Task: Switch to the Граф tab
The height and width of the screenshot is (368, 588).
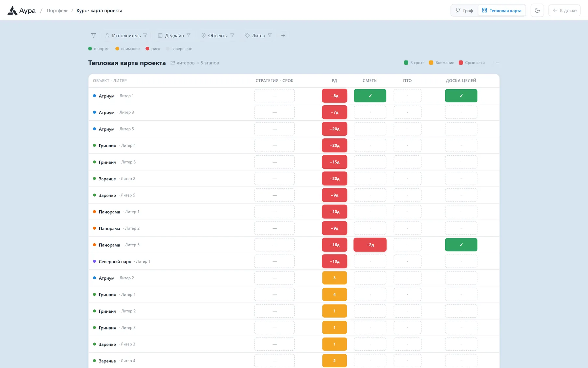Action: (x=464, y=10)
